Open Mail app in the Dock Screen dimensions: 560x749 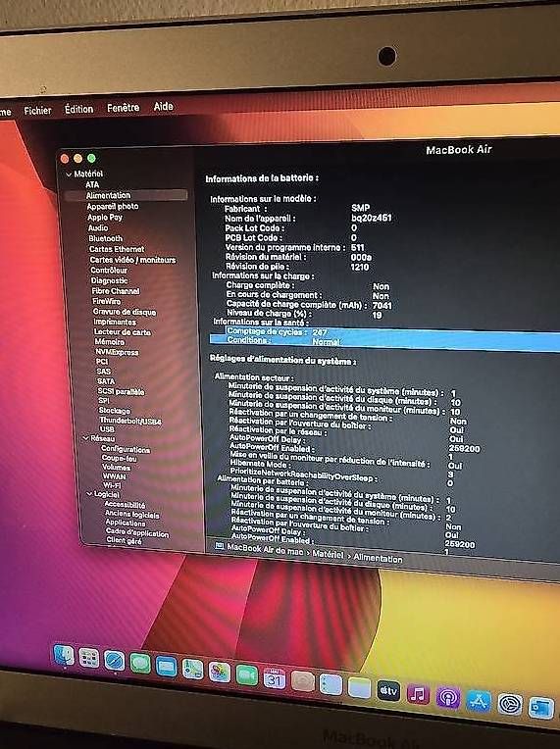point(167,667)
